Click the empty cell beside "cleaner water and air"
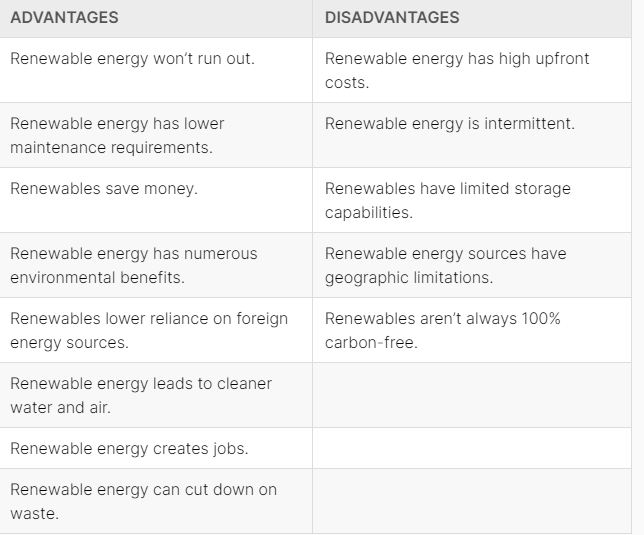644x535 pixels. point(477,395)
